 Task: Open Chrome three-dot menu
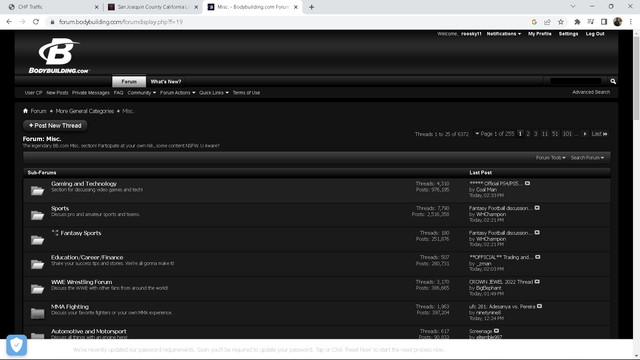coord(631,22)
